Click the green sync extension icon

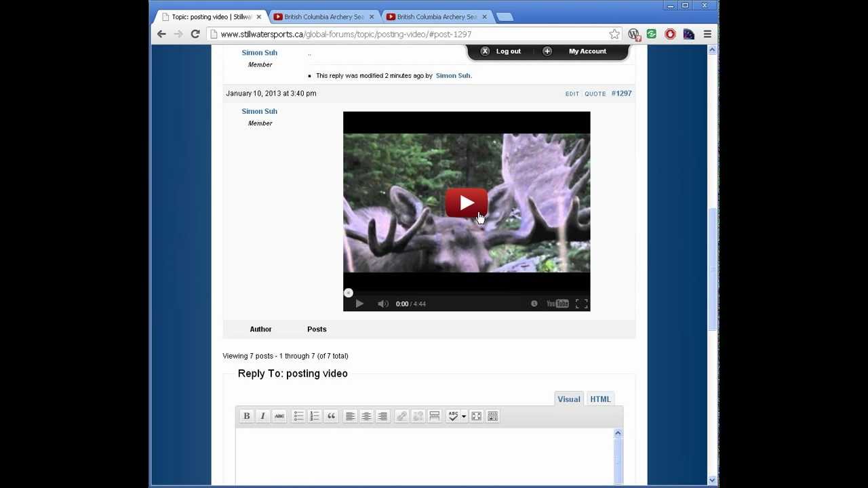pos(652,34)
